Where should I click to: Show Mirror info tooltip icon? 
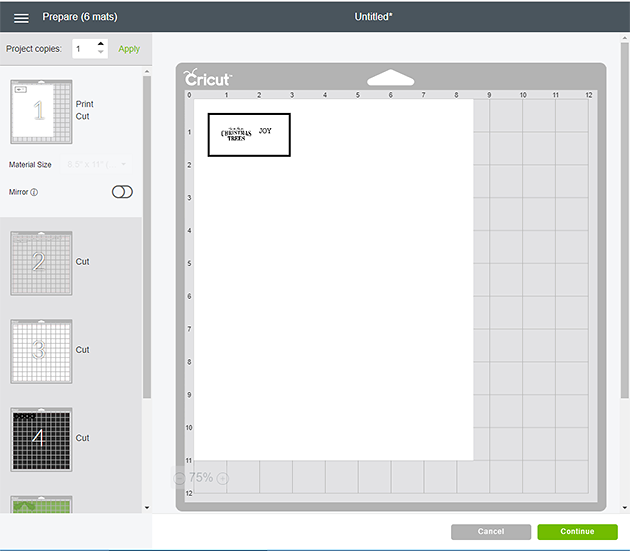click(x=34, y=192)
